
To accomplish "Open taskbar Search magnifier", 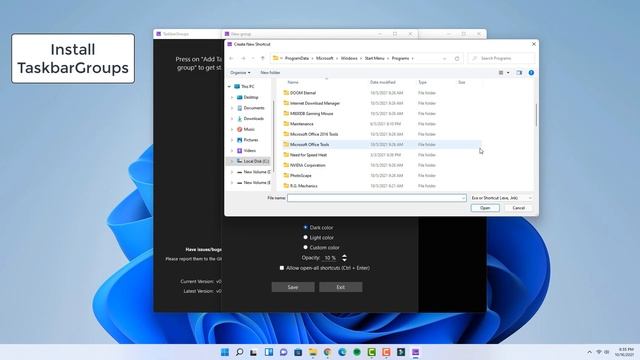I will 240,352.
